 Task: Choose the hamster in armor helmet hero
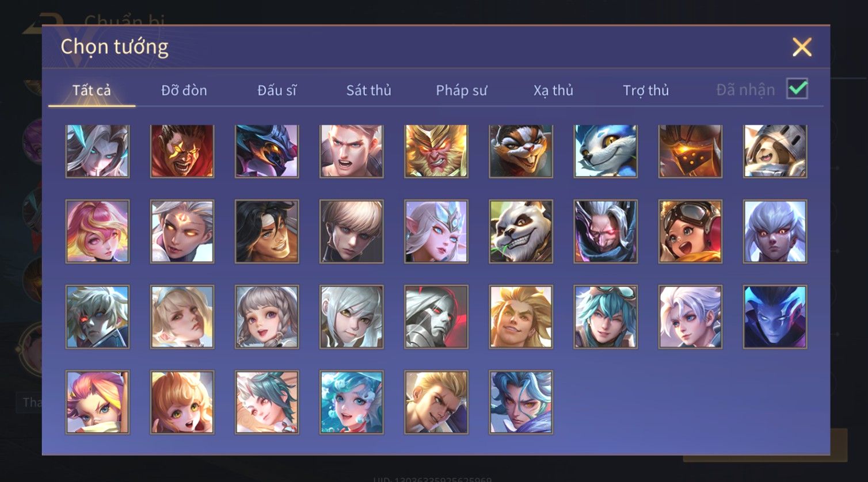click(775, 151)
